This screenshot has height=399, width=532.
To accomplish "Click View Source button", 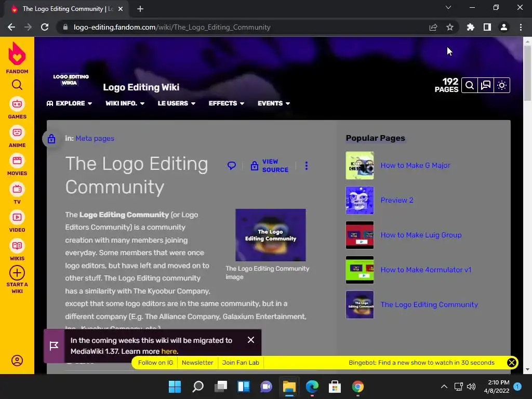I will [x=270, y=166].
